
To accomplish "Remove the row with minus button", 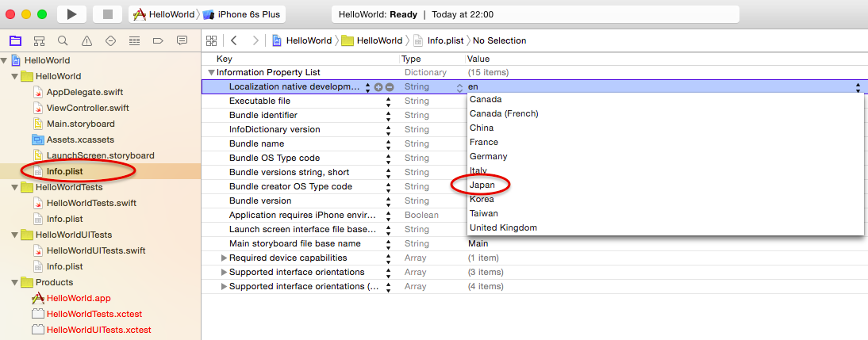I will (389, 87).
